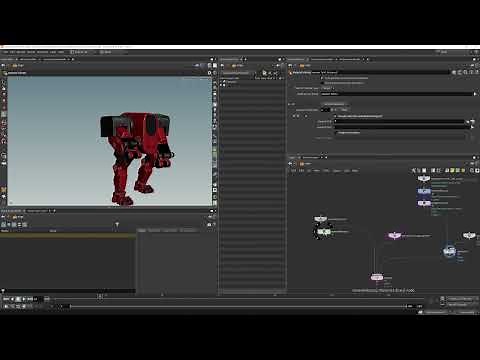
Task: Click the topmost tool in viewport left toolbar
Action: 4,81
